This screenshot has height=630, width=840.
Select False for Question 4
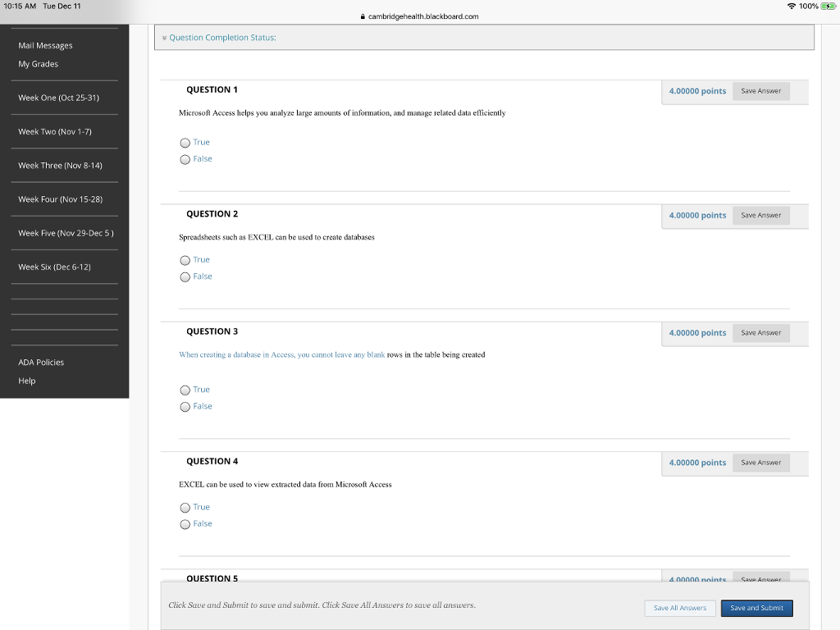185,524
